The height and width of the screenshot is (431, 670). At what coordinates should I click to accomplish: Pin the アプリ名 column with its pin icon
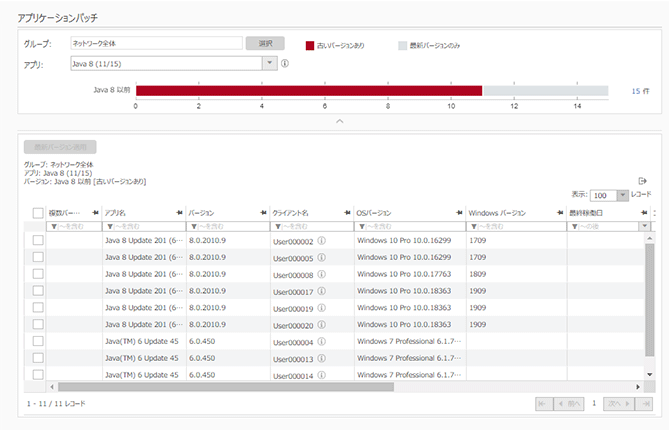pos(178,213)
